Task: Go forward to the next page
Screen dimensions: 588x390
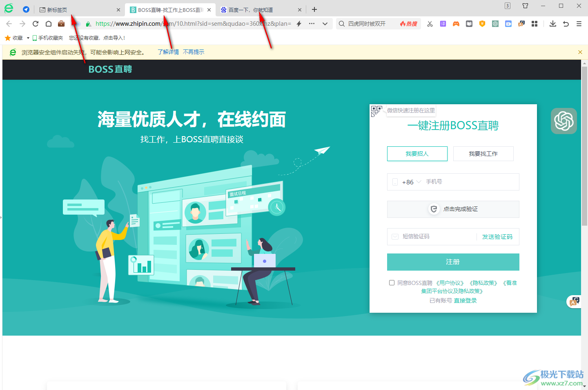Action: tap(22, 24)
